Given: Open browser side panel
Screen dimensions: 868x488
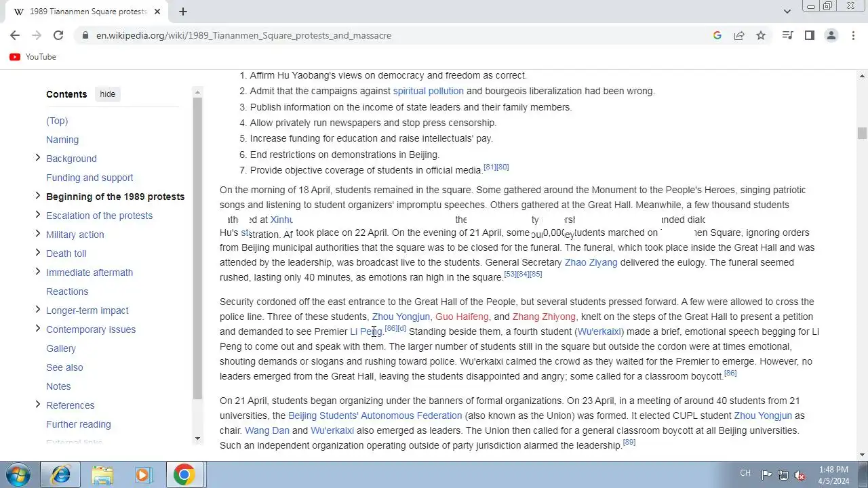Looking at the screenshot, I should (809, 35).
